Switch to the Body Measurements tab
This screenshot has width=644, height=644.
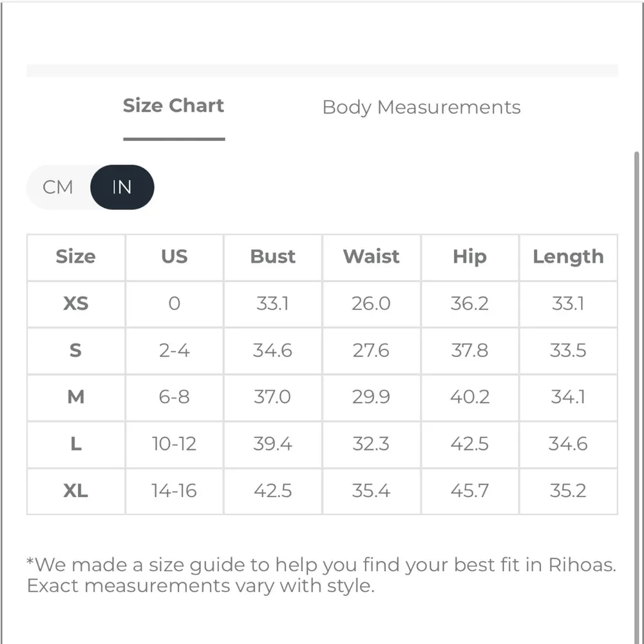pos(421,107)
